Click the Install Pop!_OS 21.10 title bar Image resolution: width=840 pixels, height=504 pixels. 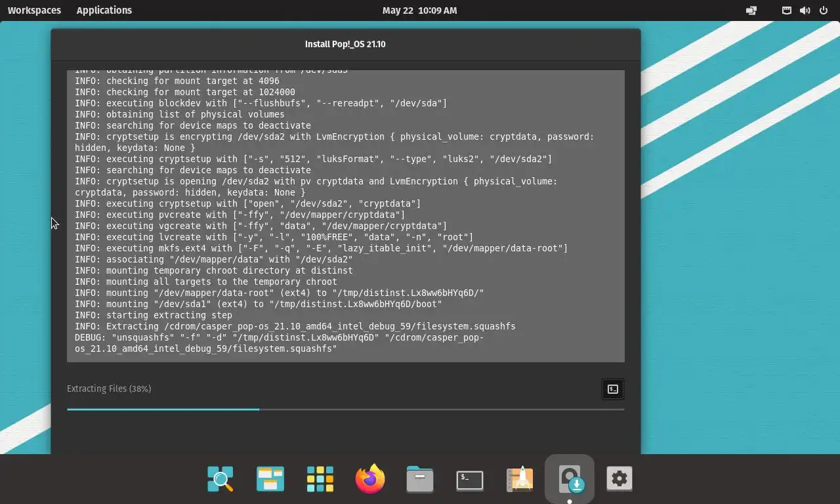pyautogui.click(x=345, y=44)
